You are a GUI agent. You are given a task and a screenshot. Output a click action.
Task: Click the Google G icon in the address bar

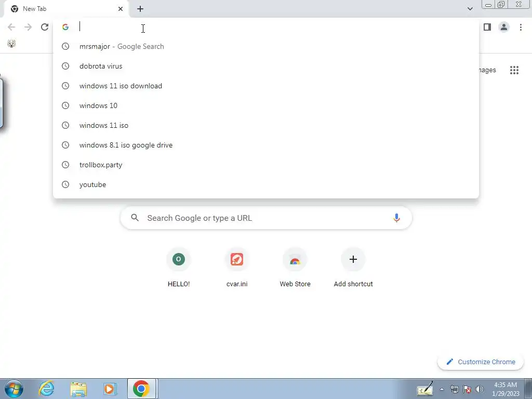[x=65, y=27]
